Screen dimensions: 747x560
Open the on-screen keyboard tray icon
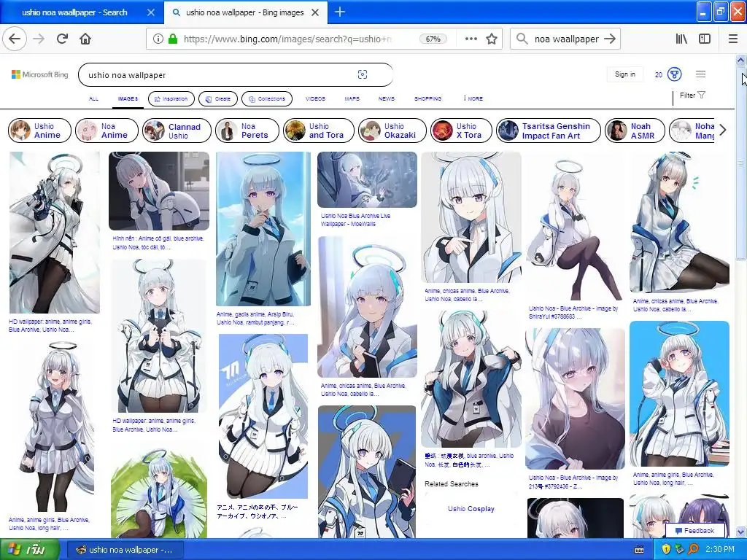pos(639,550)
